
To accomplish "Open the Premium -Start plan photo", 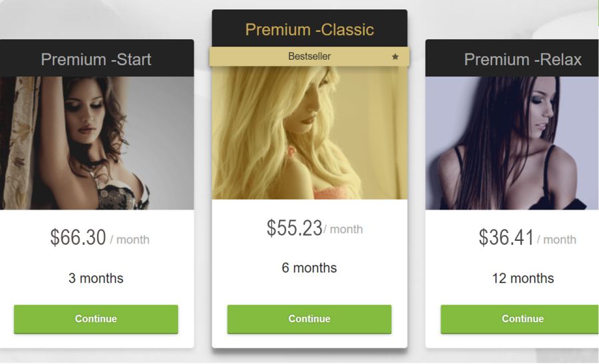I will pyautogui.click(x=97, y=143).
